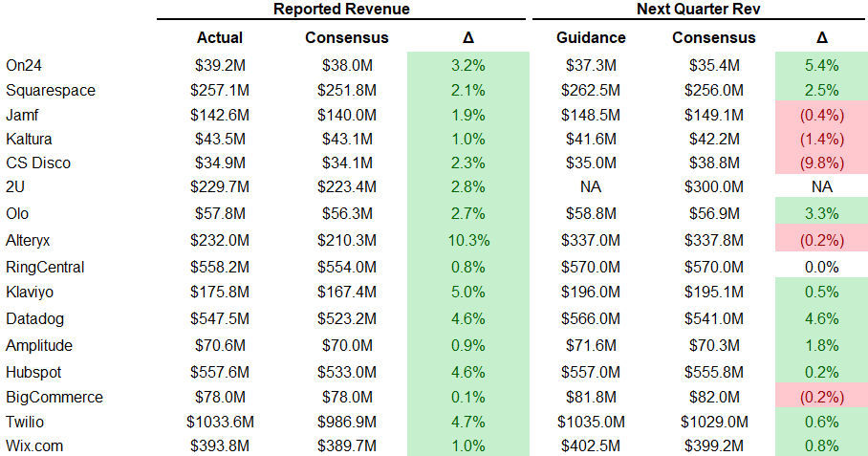This screenshot has width=868, height=456.
Task: Click the Alteryx row label
Action: pyautogui.click(x=28, y=241)
